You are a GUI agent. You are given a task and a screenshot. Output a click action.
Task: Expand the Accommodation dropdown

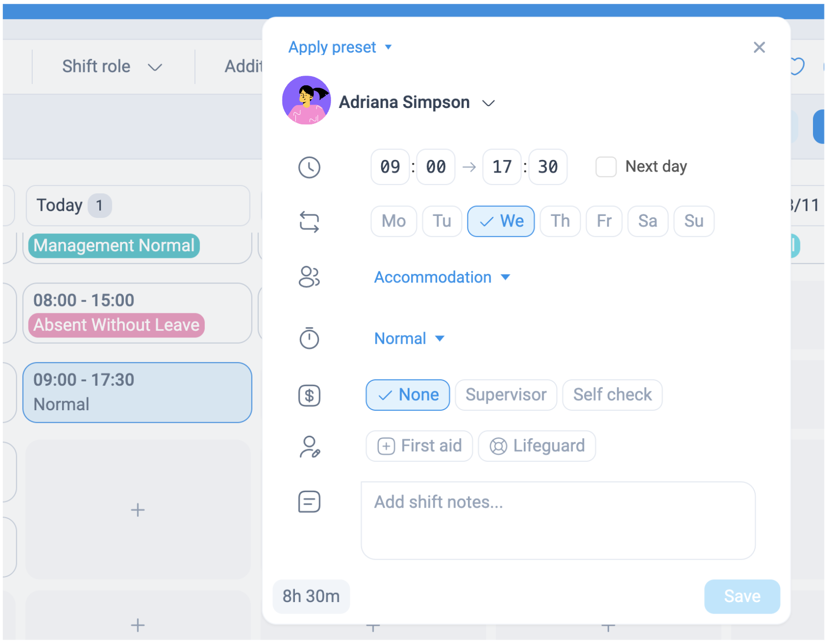point(441,277)
